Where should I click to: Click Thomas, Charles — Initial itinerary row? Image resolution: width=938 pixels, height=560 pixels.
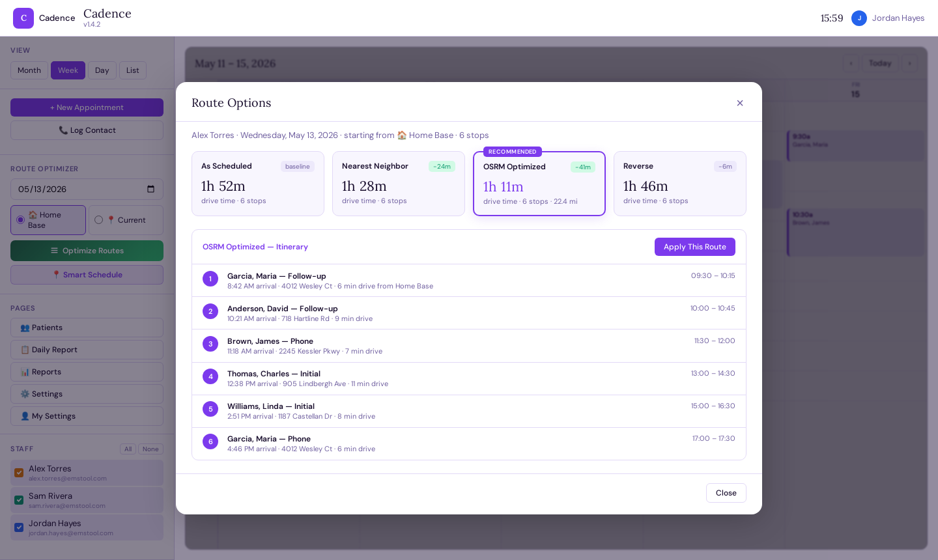(x=469, y=378)
